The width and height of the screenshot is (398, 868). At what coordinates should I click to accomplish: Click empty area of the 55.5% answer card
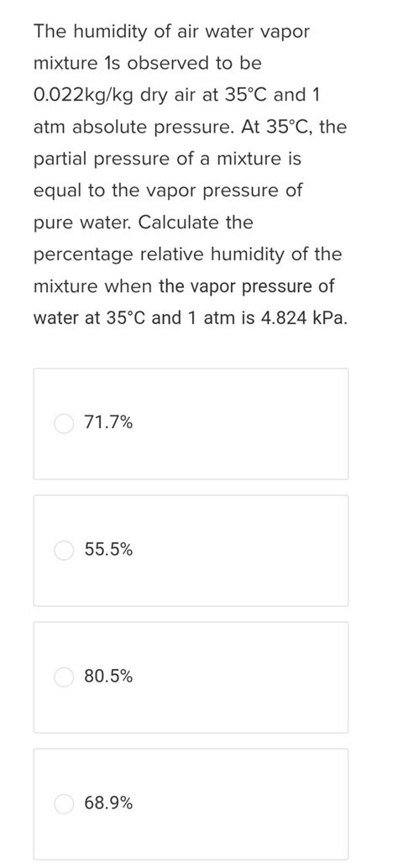(238, 550)
